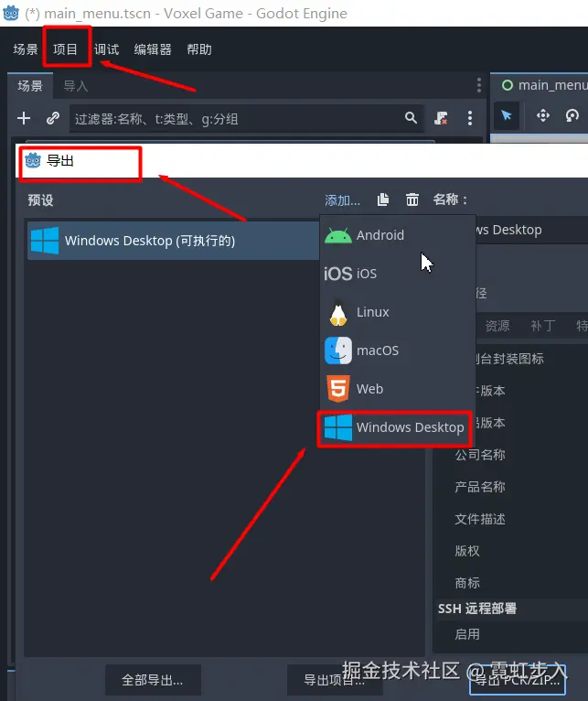Viewport: 588px width, 701px height.
Task: Open extra scene tree options menu
Action: click(470, 118)
